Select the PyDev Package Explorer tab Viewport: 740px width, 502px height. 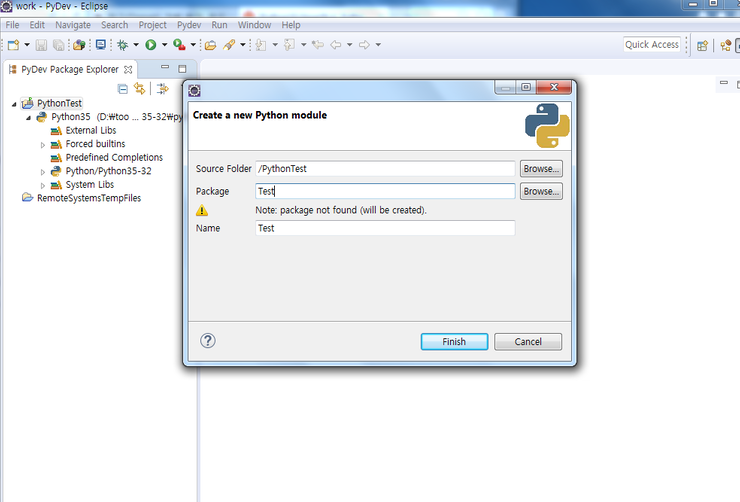(x=70, y=69)
